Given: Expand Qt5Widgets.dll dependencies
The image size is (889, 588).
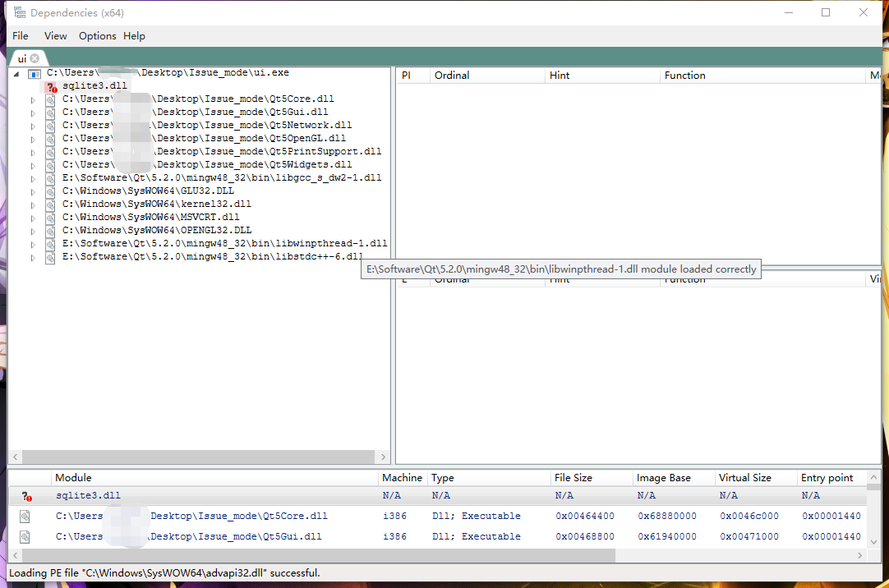Looking at the screenshot, I should coord(31,164).
